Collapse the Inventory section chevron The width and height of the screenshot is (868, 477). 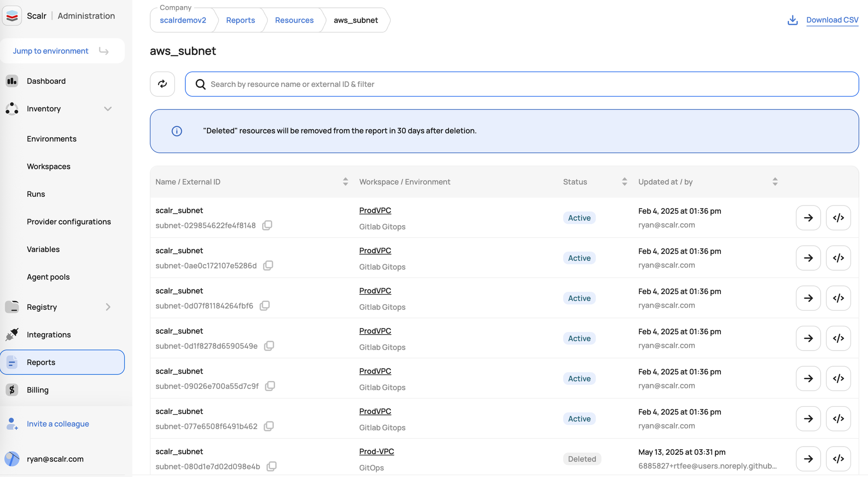click(x=108, y=109)
